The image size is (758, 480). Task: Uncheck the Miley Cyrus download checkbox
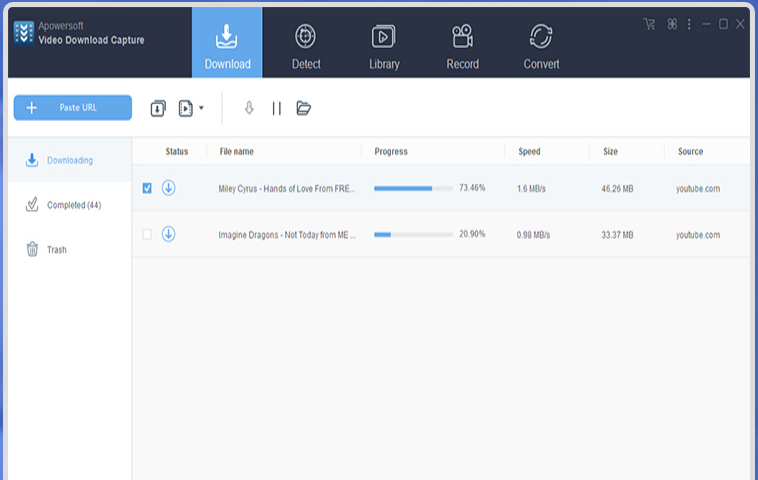147,188
